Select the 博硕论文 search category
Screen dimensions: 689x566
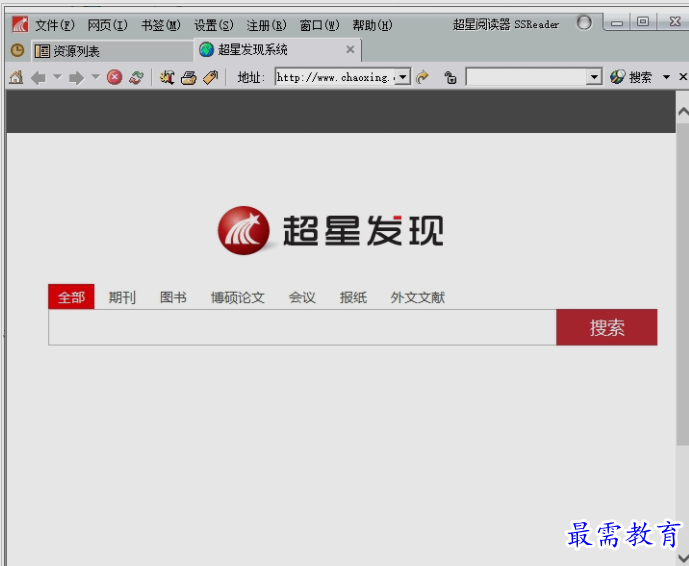point(238,298)
